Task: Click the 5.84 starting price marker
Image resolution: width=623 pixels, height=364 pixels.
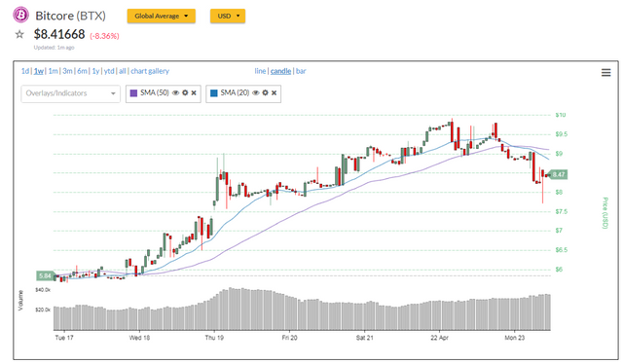Action: (45, 275)
